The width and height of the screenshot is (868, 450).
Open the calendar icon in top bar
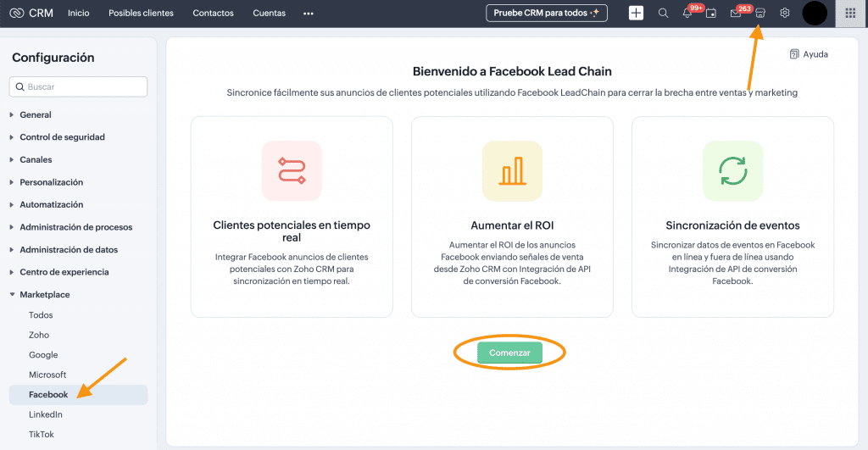pyautogui.click(x=711, y=14)
